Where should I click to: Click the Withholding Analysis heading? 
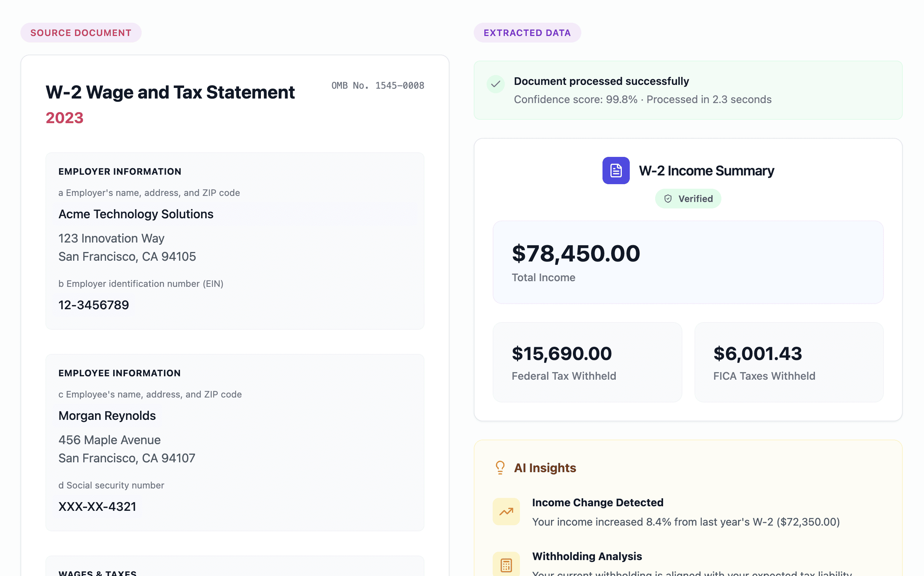[x=587, y=556]
